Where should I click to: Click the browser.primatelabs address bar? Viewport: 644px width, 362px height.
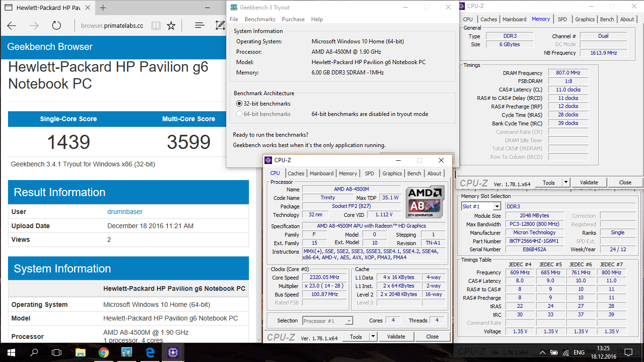[112, 26]
